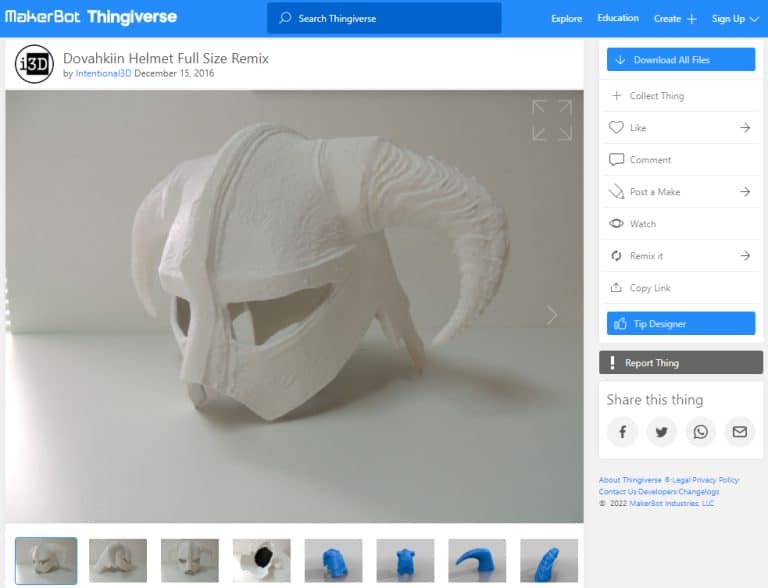
Task: Select the first helmet thumbnail
Action: click(46, 561)
